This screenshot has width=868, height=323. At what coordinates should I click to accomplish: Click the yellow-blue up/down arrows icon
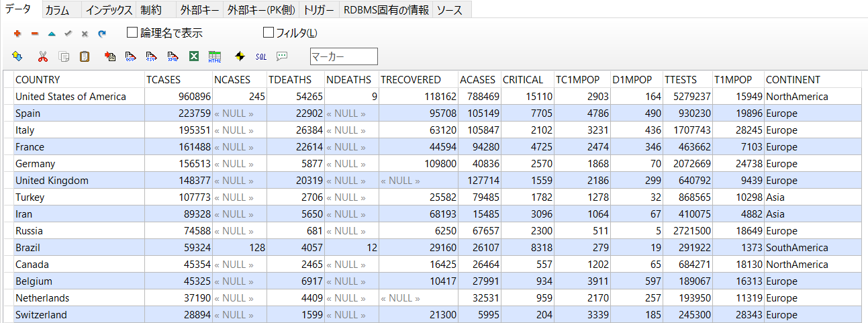coord(17,56)
